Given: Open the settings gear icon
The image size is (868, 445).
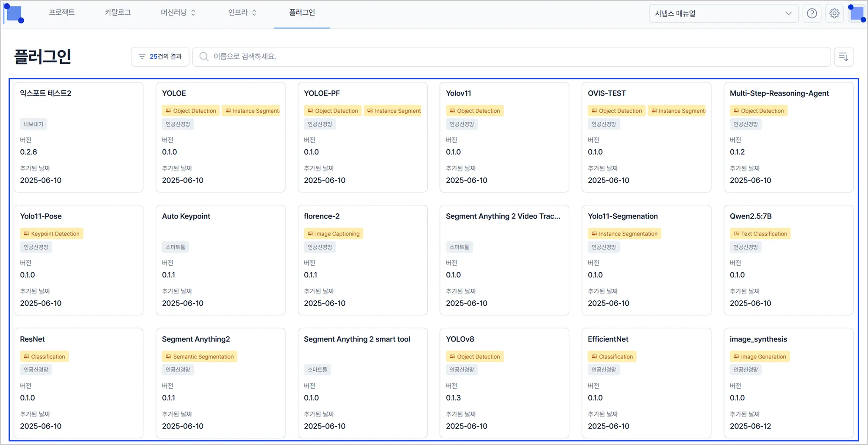Looking at the screenshot, I should pyautogui.click(x=834, y=14).
